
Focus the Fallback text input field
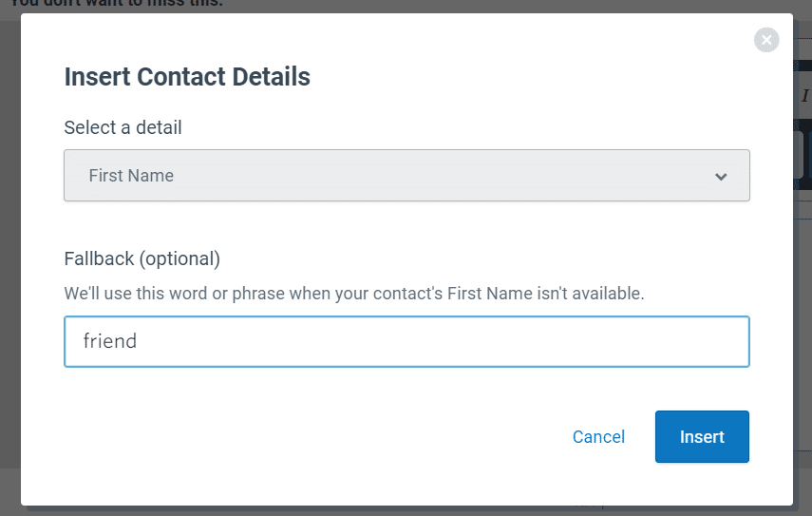point(406,341)
